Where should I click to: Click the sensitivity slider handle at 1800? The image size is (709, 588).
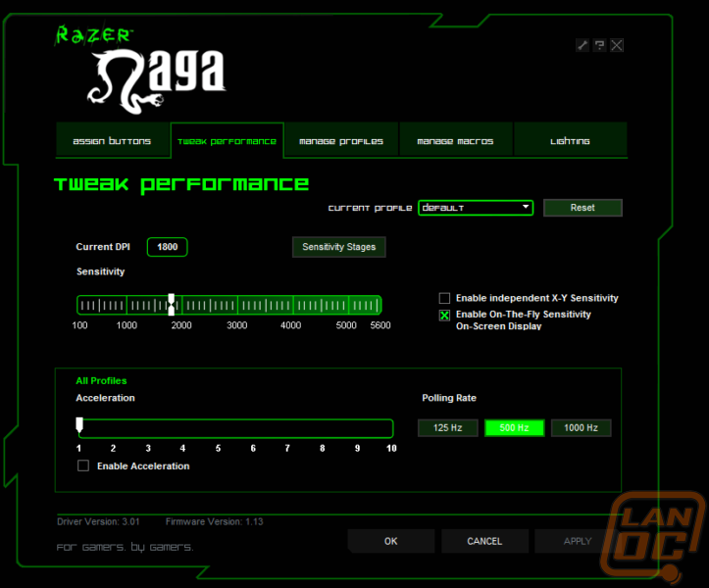(x=171, y=305)
